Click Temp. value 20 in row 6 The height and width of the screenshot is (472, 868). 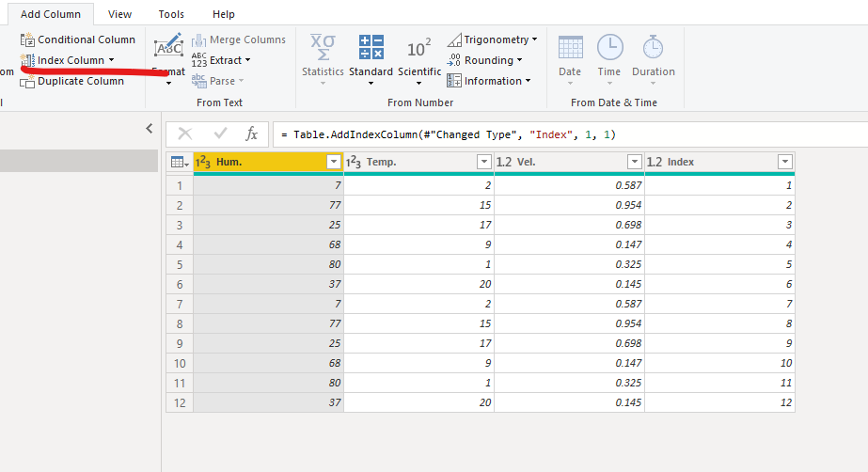tap(419, 284)
